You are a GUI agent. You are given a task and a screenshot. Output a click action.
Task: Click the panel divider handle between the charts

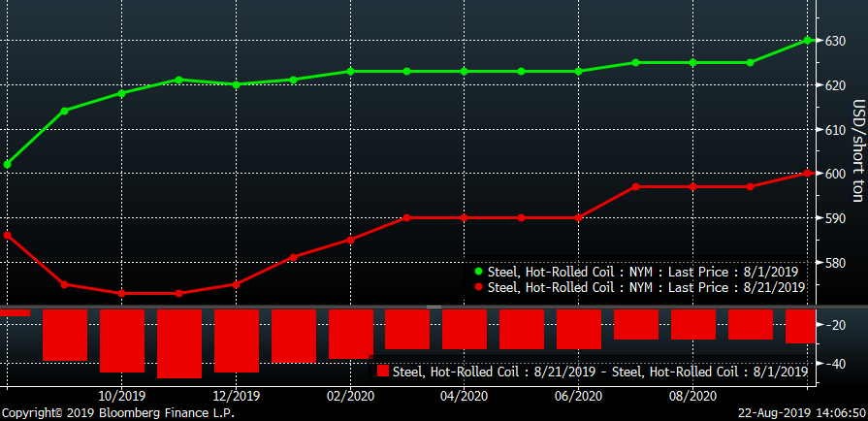tap(434, 307)
